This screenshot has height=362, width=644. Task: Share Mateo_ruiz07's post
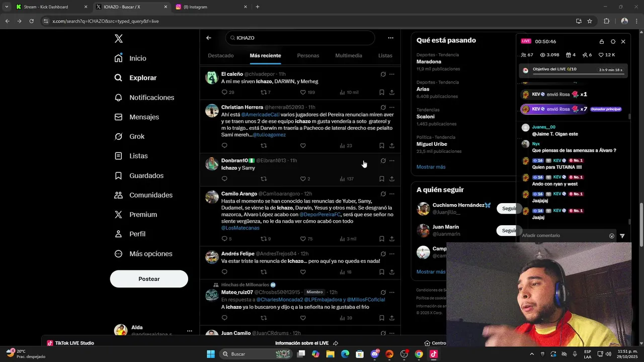[x=392, y=318]
